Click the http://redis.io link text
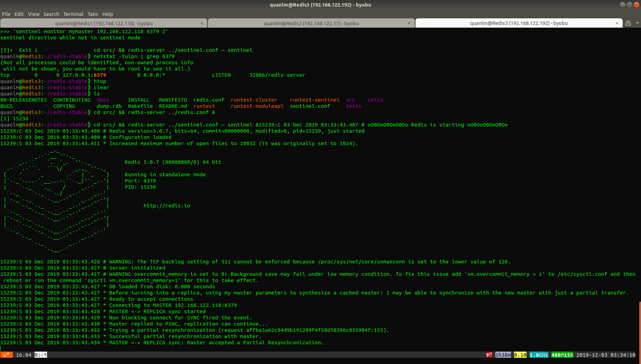 (x=167, y=206)
